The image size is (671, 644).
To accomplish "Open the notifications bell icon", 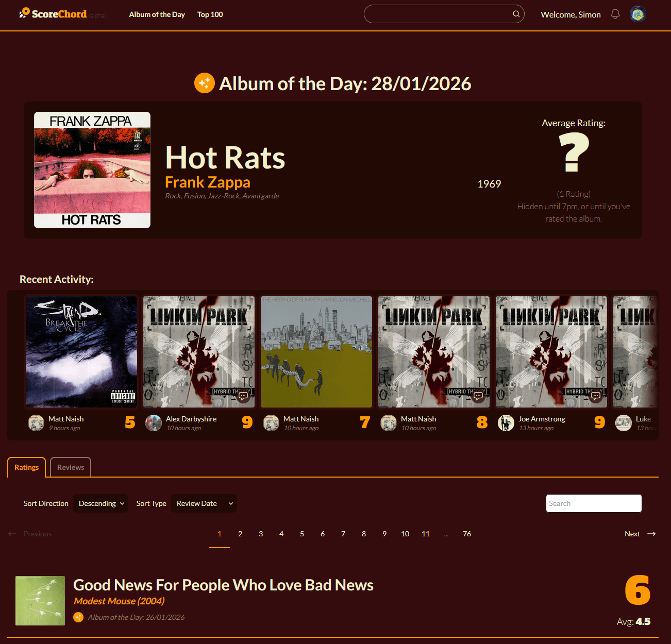I will [x=615, y=14].
